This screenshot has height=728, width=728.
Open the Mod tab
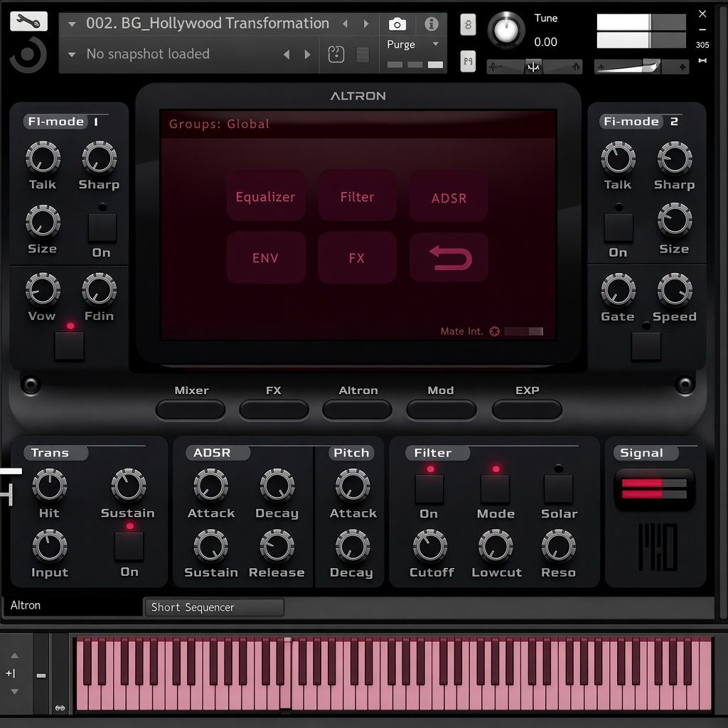pos(441,410)
